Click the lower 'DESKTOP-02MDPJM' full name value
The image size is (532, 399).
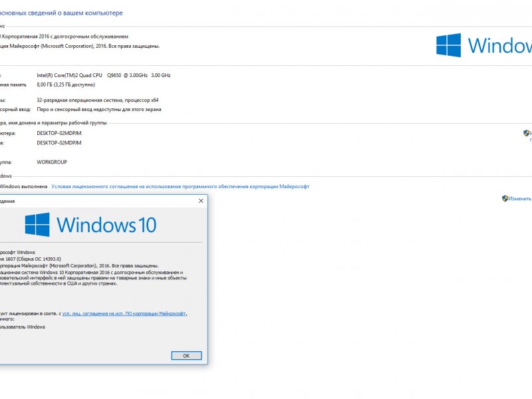pos(59,143)
